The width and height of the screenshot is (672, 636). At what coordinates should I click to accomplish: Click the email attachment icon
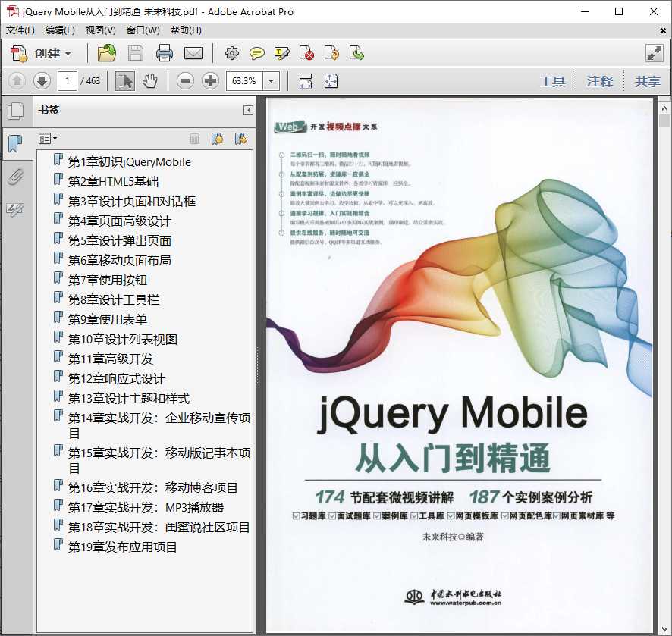[193, 53]
